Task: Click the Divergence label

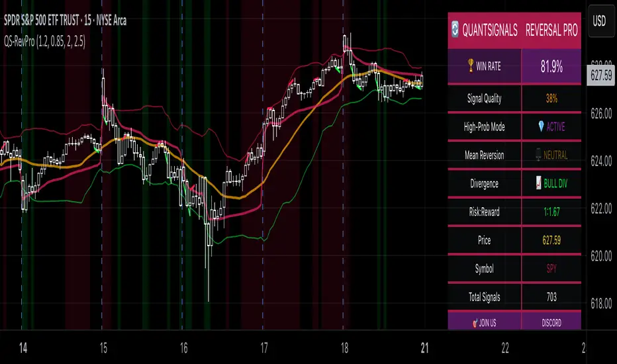Action: pyautogui.click(x=484, y=183)
